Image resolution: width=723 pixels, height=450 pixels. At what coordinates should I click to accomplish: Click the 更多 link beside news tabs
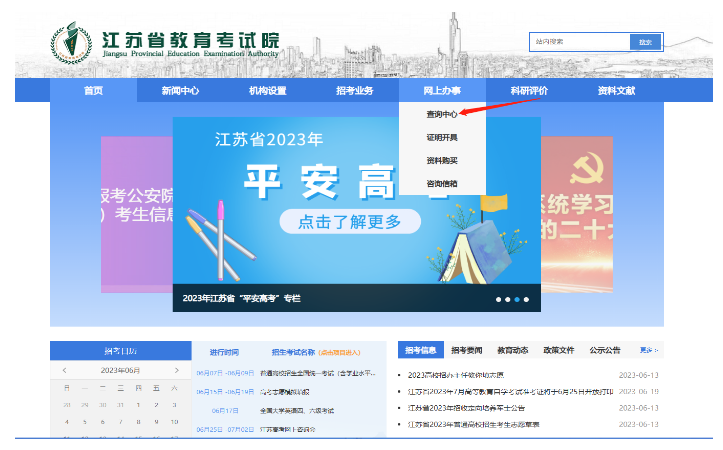[x=649, y=350]
